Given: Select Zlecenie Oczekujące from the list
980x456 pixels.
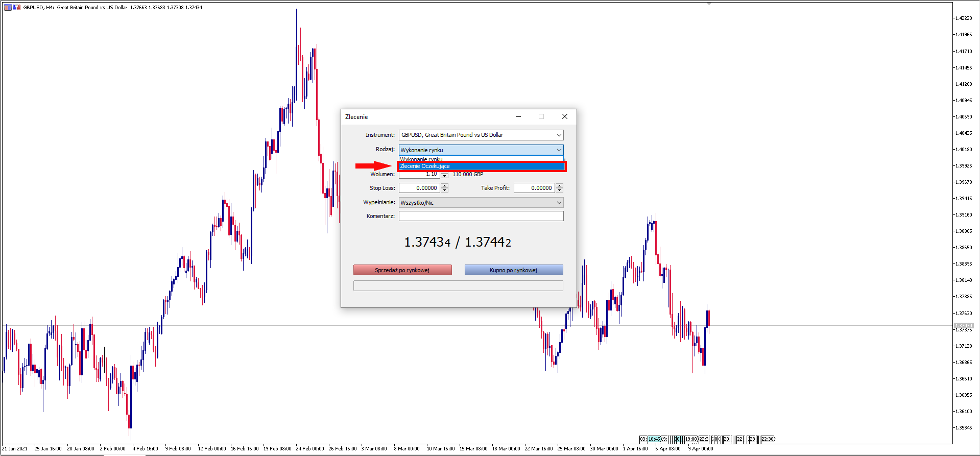Looking at the screenshot, I should tap(482, 166).
